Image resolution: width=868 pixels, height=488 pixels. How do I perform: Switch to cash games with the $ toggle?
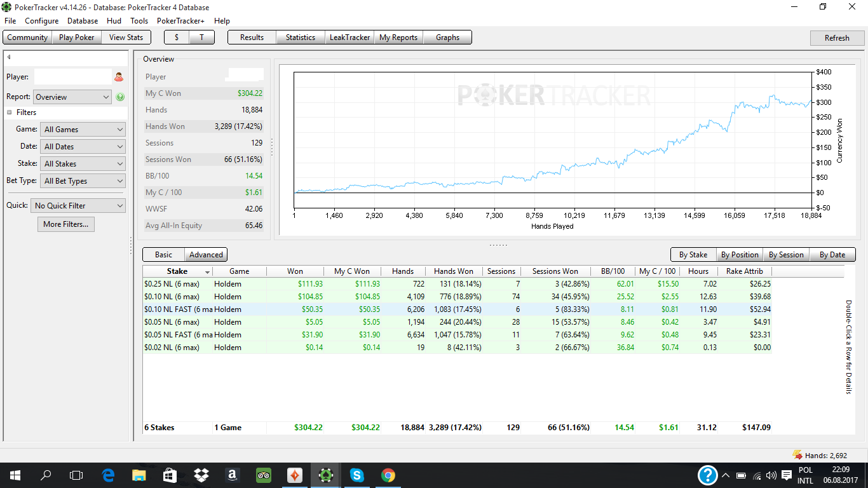click(x=177, y=37)
